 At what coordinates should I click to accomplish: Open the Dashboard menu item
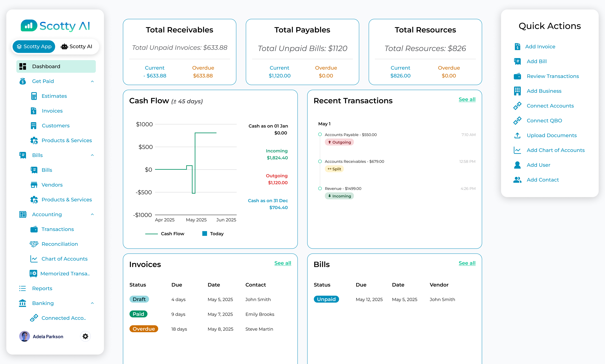(x=56, y=66)
